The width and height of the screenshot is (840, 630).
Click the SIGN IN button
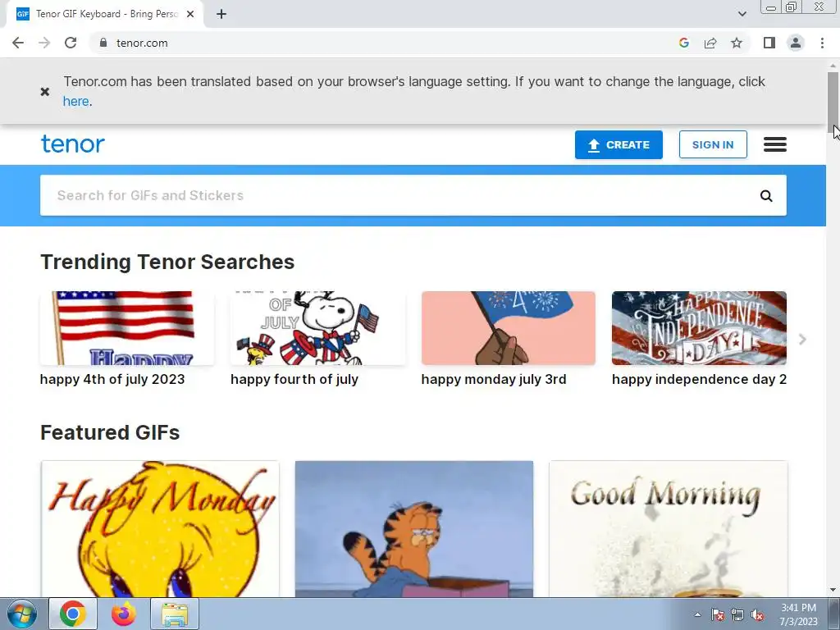[713, 144]
